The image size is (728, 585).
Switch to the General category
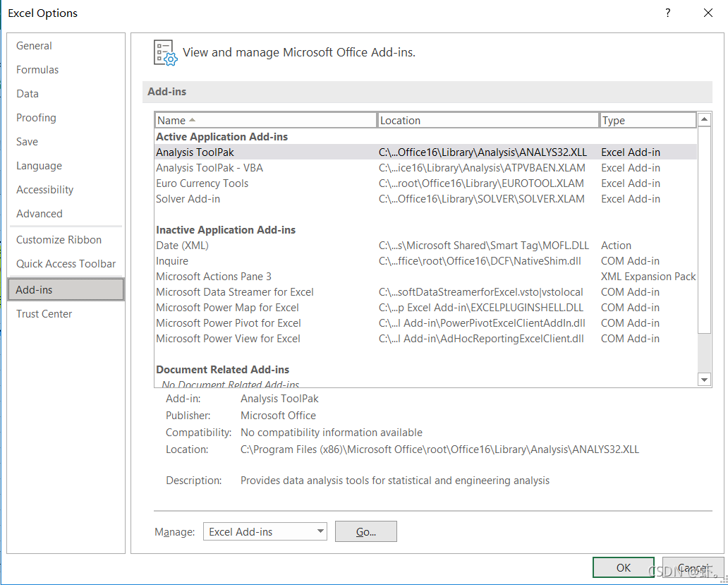(34, 45)
